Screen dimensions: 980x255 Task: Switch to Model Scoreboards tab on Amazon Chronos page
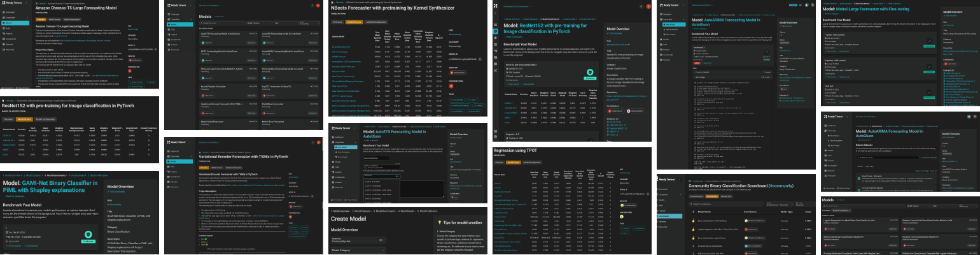tap(72, 20)
